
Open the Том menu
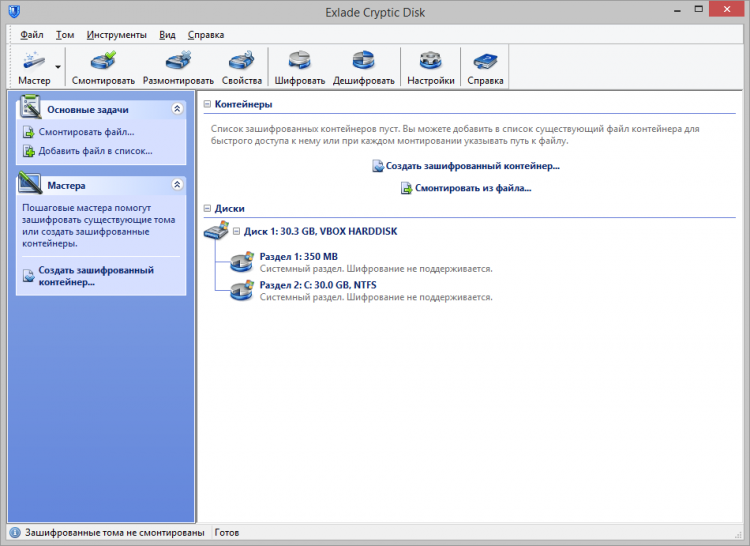point(65,35)
